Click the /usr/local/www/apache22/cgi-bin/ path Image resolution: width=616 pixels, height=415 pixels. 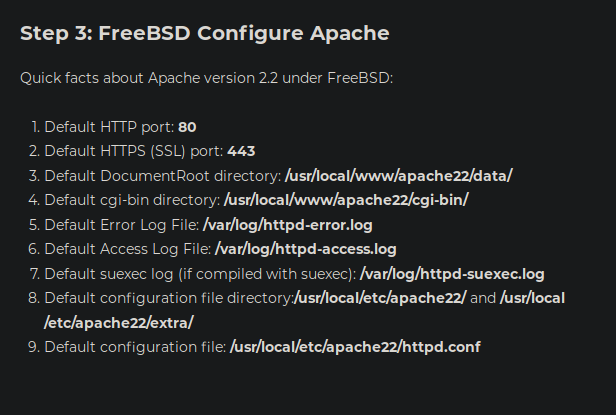[346, 200]
